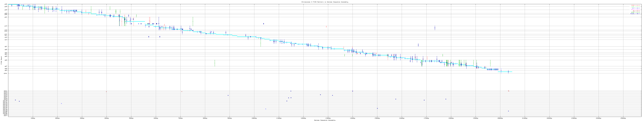Click the final cyan segment near 203Mbp

click(x=505, y=72)
